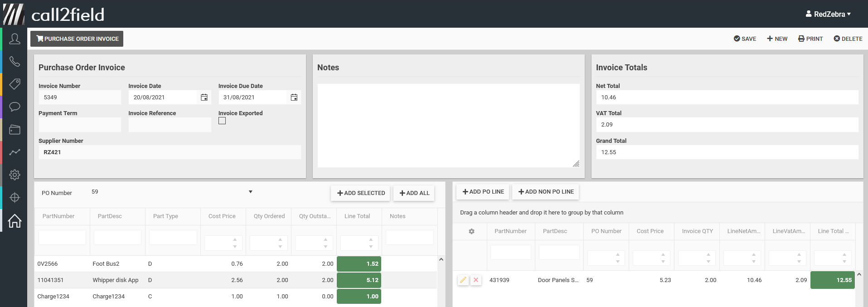Open the settings cog in sidebar
This screenshot has height=307, width=868.
[x=15, y=175]
